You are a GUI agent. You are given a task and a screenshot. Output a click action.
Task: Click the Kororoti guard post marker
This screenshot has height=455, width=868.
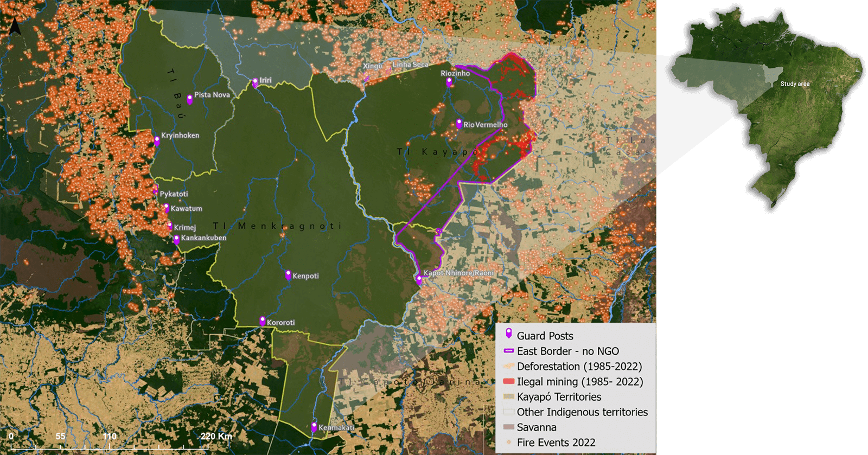click(263, 322)
